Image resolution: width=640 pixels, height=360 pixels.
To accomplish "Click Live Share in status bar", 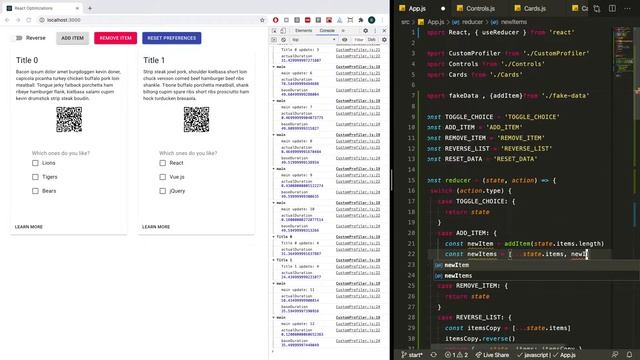I will click(492, 355).
